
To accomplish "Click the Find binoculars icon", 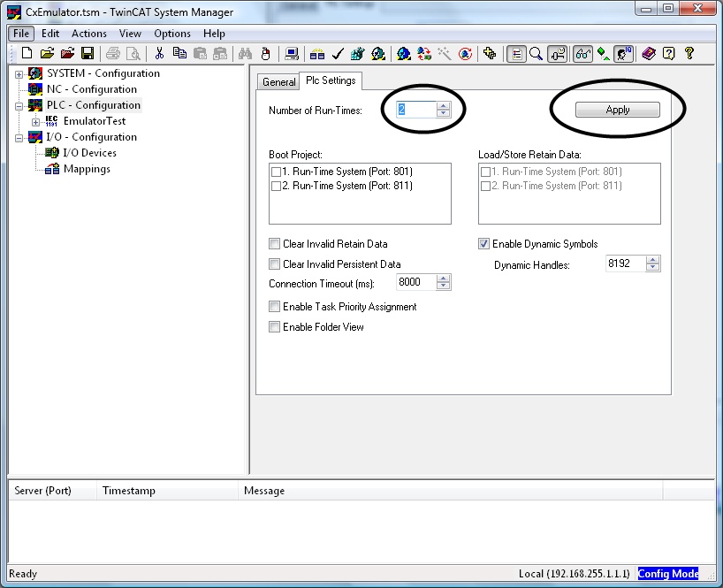I will tap(245, 54).
